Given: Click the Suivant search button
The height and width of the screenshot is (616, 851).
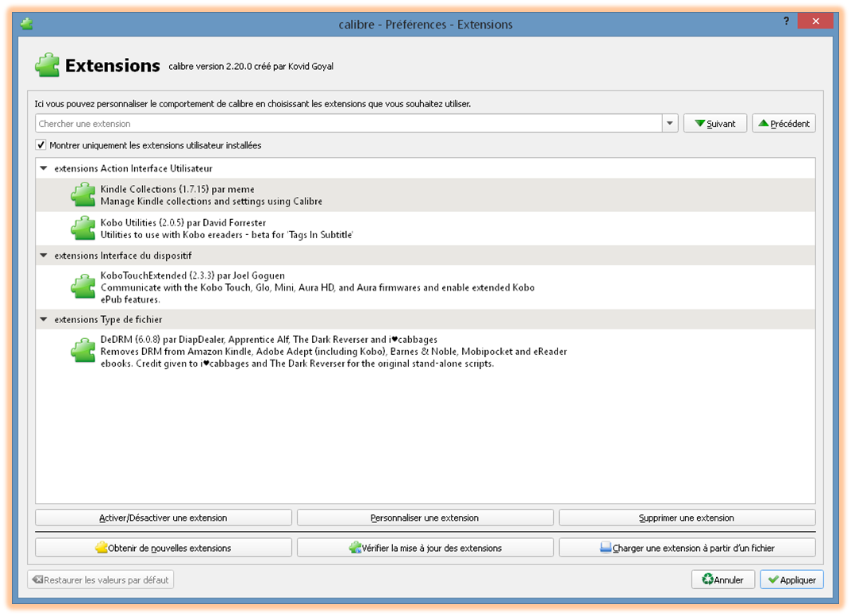Looking at the screenshot, I should click(714, 123).
